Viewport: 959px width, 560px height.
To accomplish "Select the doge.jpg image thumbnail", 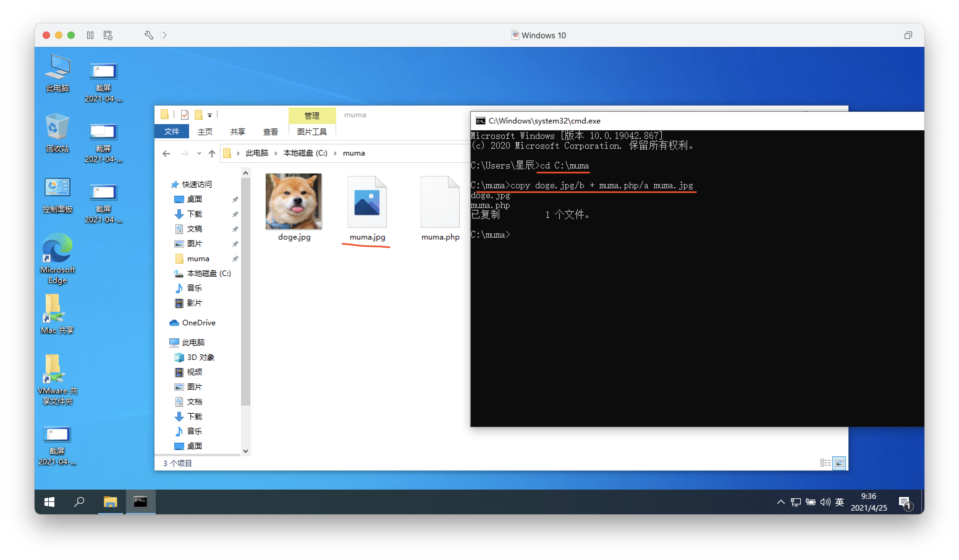I will click(x=294, y=201).
